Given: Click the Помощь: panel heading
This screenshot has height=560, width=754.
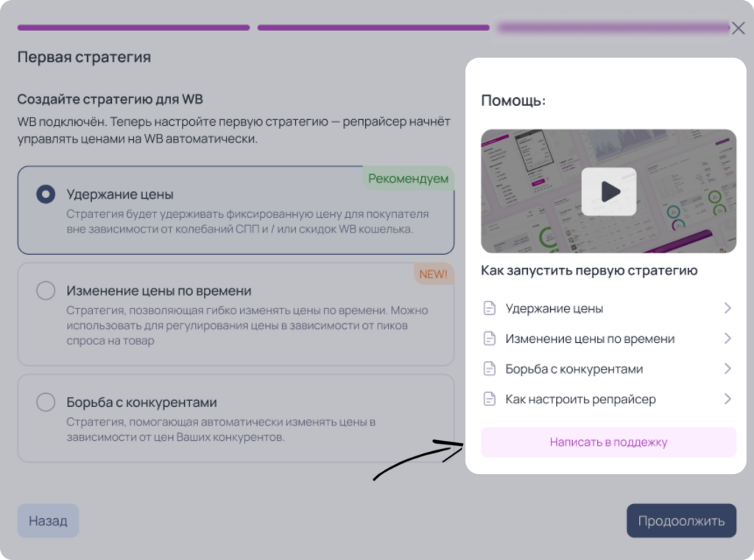Looking at the screenshot, I should point(513,101).
